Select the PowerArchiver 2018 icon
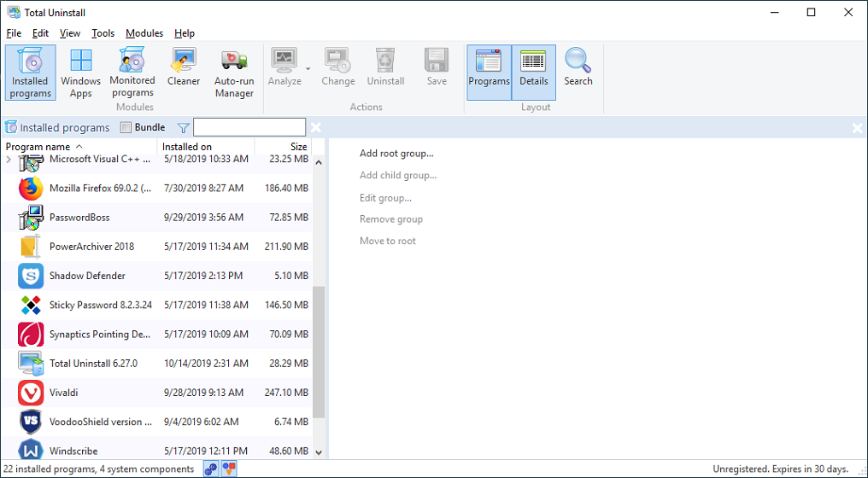This screenshot has width=868, height=478. [x=31, y=247]
